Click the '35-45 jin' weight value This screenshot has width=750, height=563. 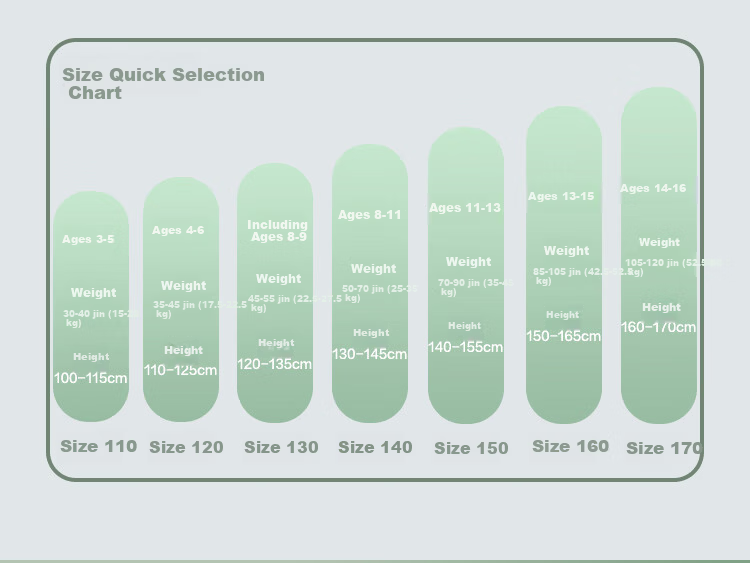coord(200,309)
